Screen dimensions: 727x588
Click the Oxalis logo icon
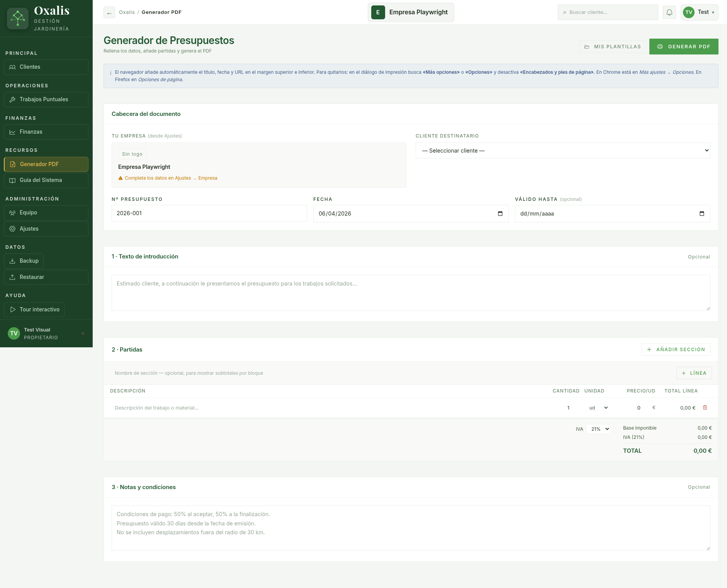coord(18,19)
